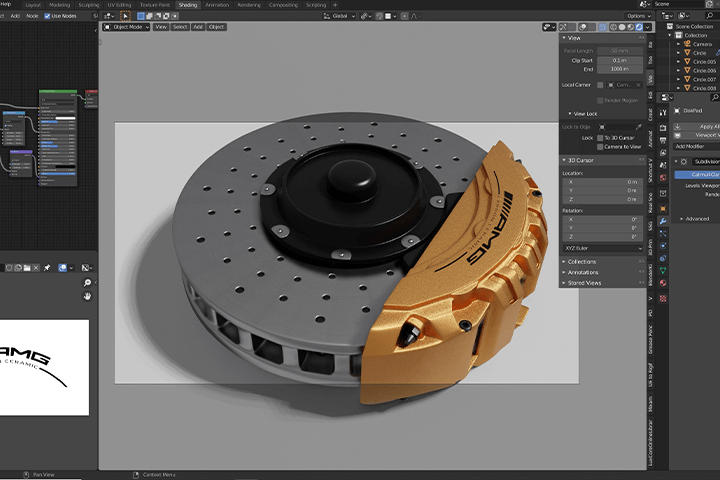This screenshot has width=720, height=480.
Task: Open the viewport object visibility dropdown
Action: tap(549, 27)
